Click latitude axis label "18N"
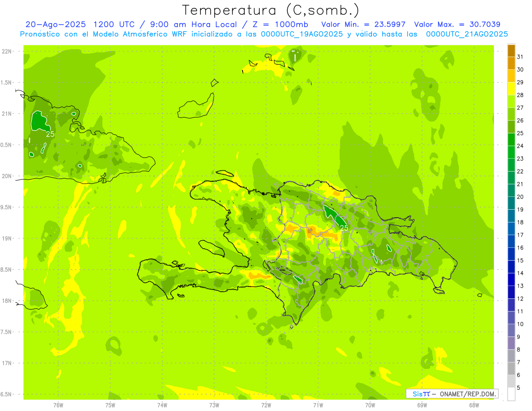This screenshot has height=411, width=532. click(x=7, y=301)
